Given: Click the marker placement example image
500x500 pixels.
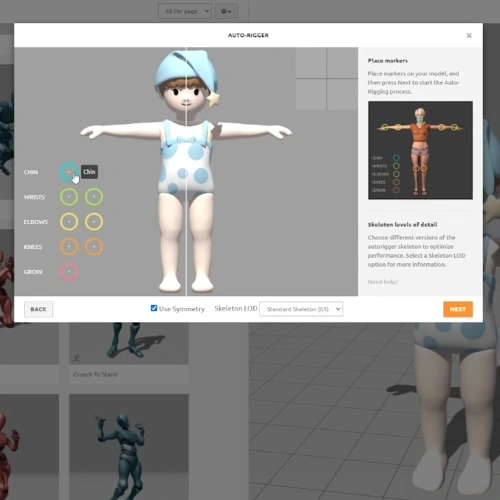Looking at the screenshot, I should click(x=420, y=150).
